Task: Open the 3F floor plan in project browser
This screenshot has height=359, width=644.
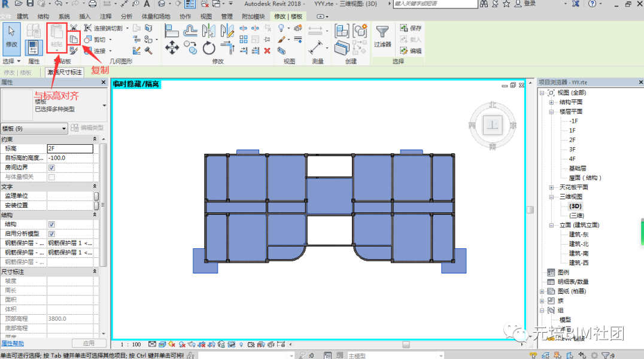Action: tap(572, 150)
